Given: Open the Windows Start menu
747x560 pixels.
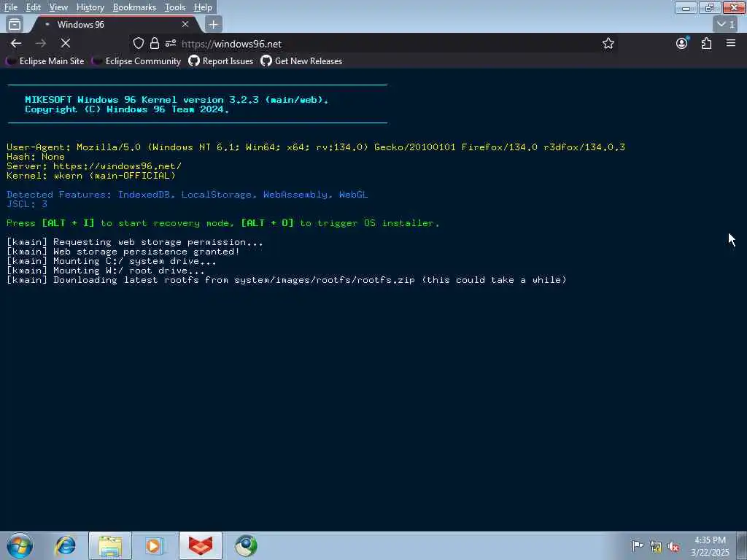Looking at the screenshot, I should coord(20,545).
